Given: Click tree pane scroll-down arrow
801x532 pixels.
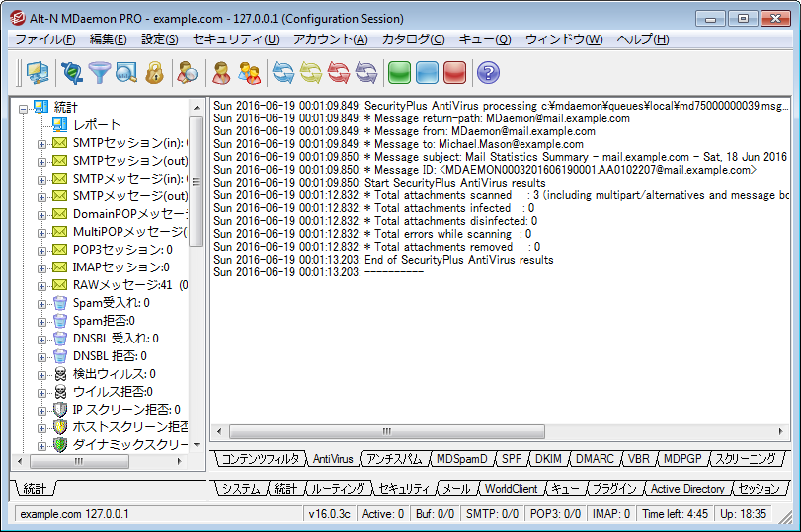Looking at the screenshot, I should point(197,445).
